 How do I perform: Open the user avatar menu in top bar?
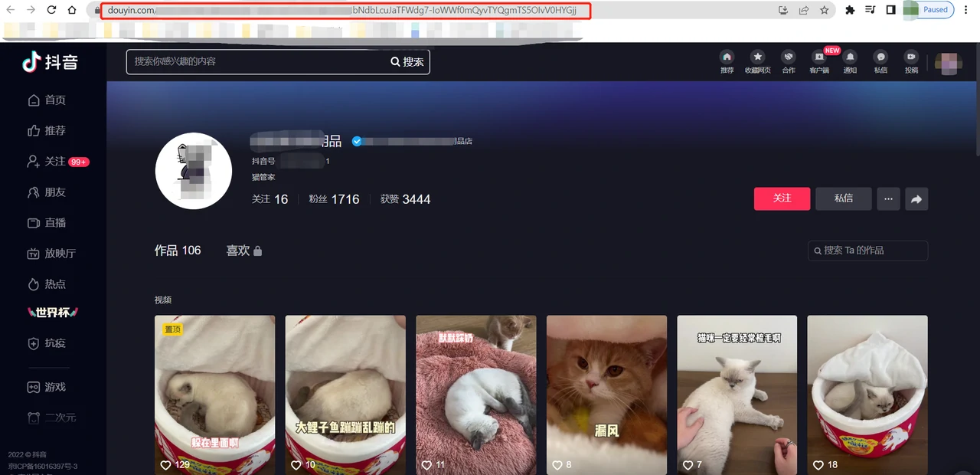949,64
